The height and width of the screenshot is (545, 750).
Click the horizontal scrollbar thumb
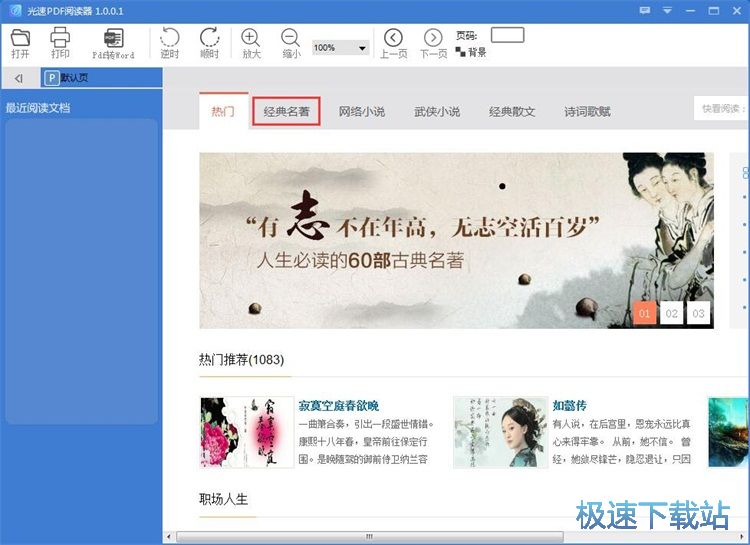[369, 536]
